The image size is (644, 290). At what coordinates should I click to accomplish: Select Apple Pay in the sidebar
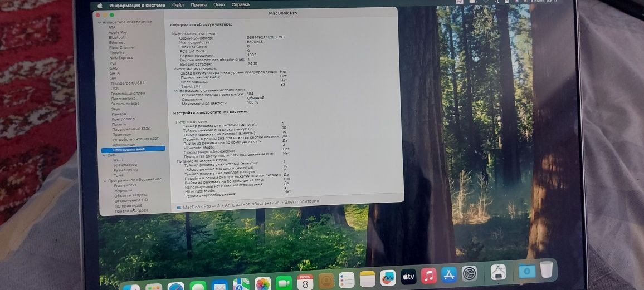coord(118,32)
